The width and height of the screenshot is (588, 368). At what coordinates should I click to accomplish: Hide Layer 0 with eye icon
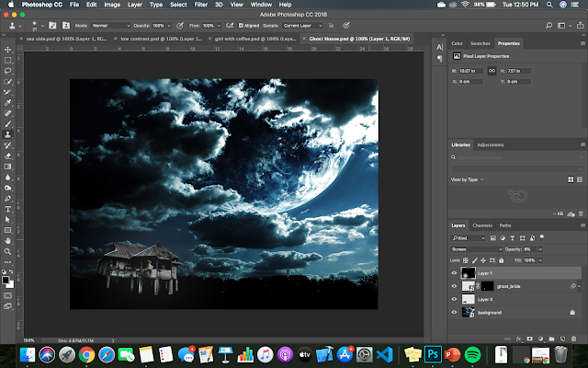(454, 299)
